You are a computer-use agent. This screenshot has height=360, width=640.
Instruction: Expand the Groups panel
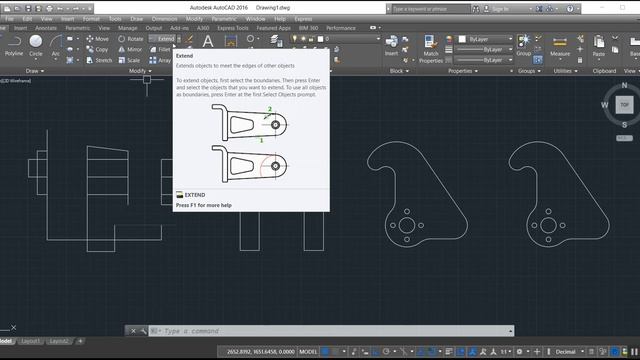[529, 71]
